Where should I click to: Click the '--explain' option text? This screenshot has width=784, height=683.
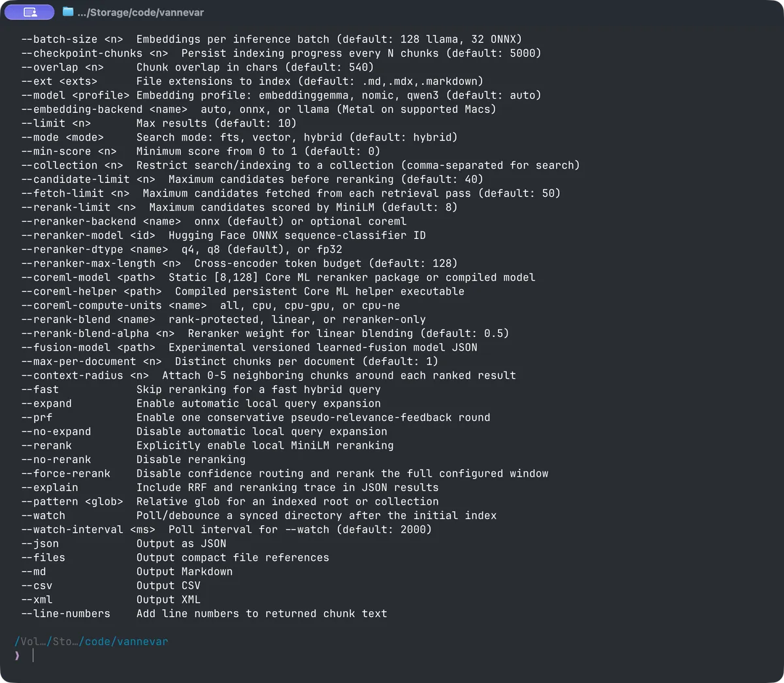point(50,488)
